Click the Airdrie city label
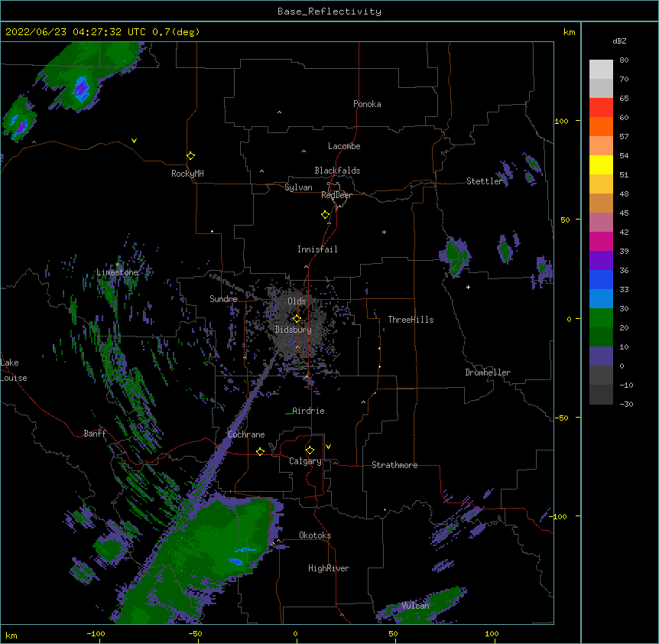This screenshot has width=659, height=644. click(308, 411)
